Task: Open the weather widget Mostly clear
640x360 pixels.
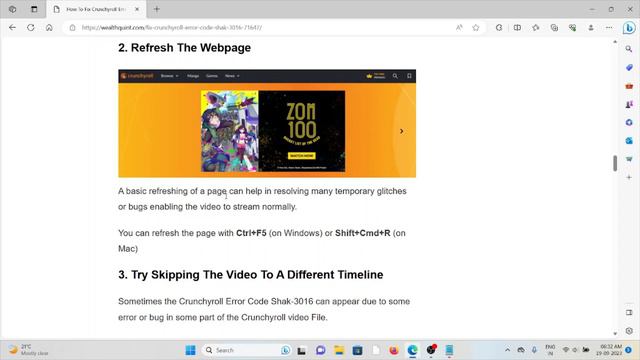Action: tap(29, 350)
